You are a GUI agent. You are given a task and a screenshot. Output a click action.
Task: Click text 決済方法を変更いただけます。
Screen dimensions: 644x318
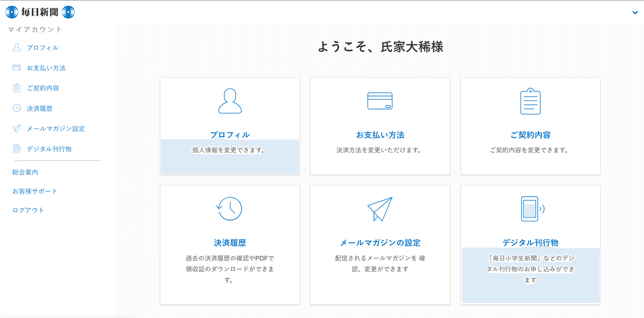[x=380, y=150]
